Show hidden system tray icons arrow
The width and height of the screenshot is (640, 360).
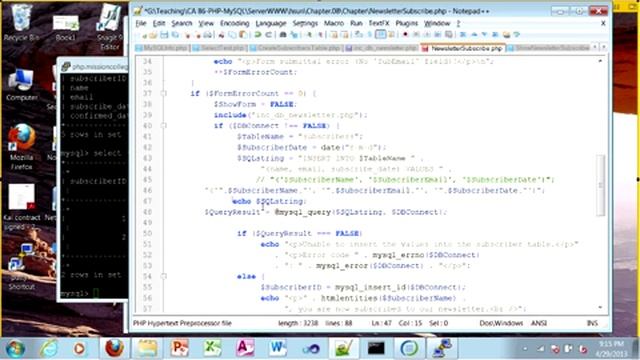tap(525, 349)
